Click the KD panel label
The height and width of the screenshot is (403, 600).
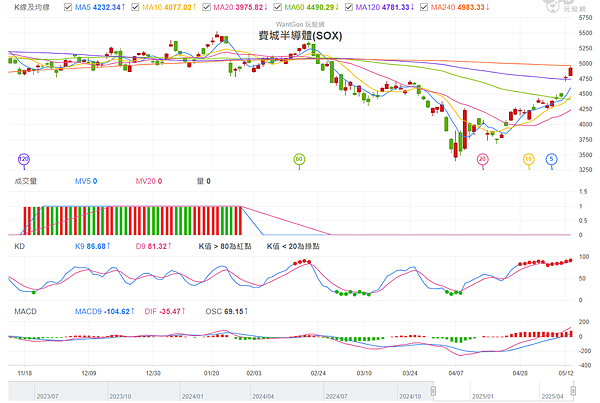coord(20,246)
